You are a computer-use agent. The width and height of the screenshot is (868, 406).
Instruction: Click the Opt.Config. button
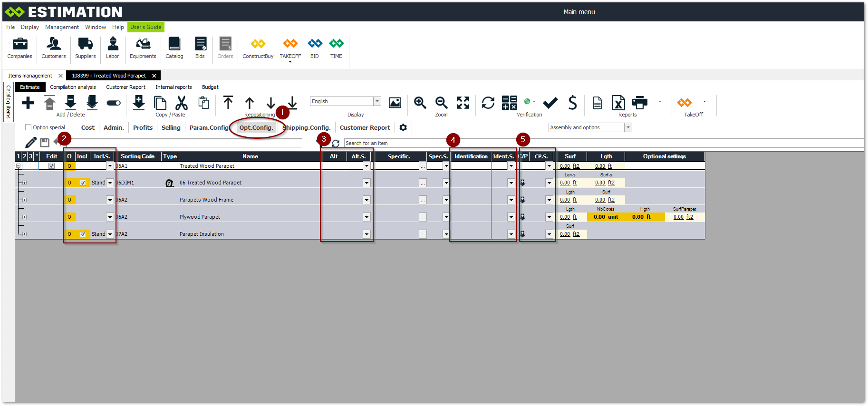[x=256, y=127]
